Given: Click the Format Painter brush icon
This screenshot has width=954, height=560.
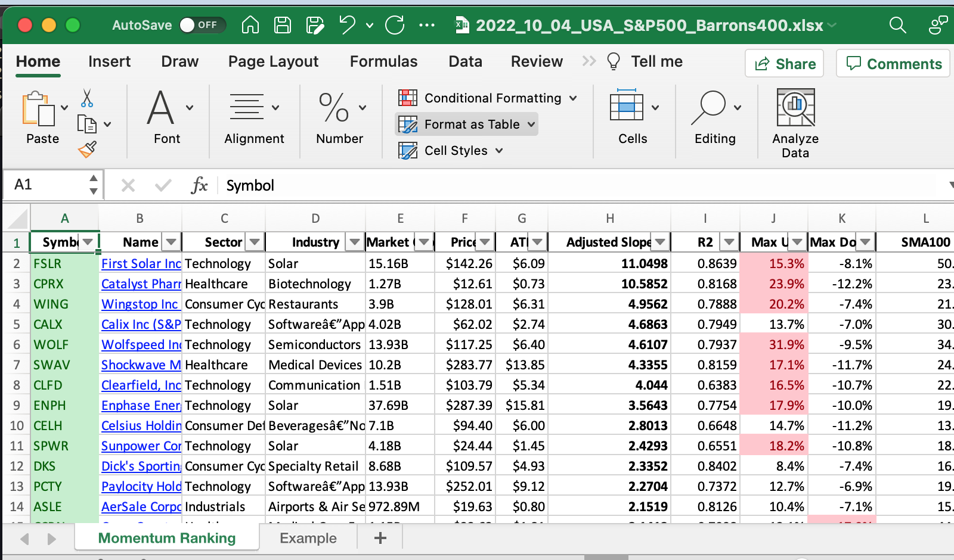Looking at the screenshot, I should [87, 149].
